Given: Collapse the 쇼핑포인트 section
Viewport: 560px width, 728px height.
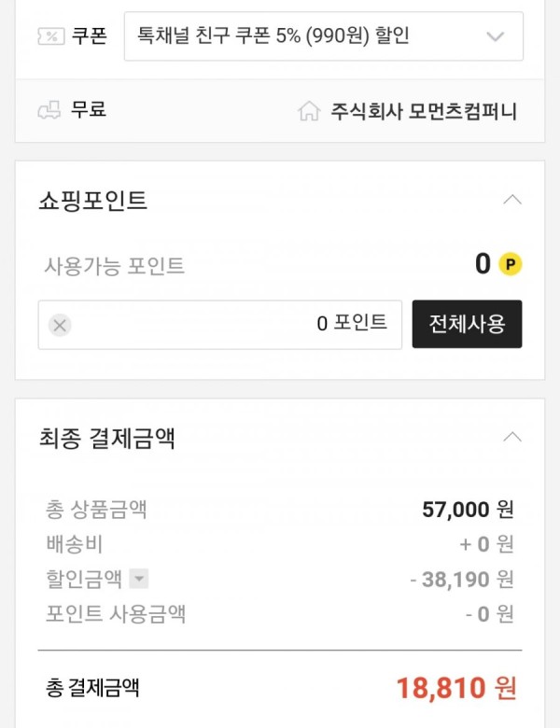Looking at the screenshot, I should (512, 200).
